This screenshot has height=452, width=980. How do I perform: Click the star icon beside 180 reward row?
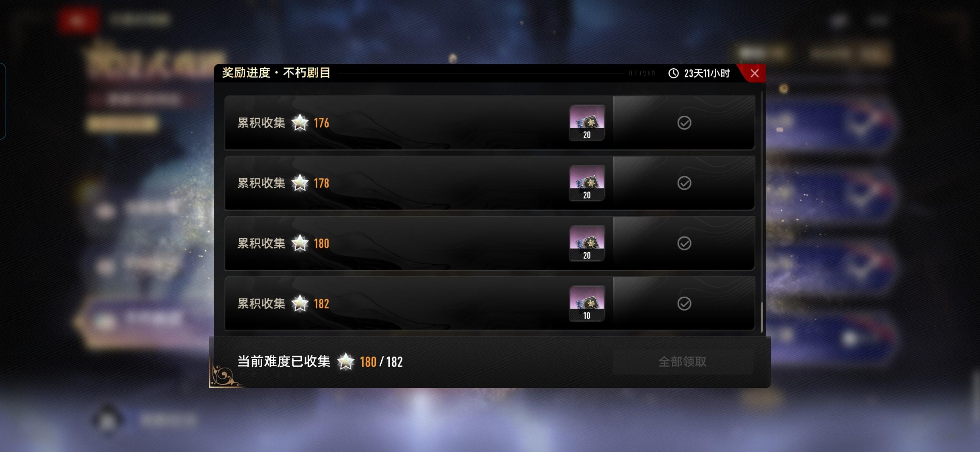click(x=300, y=243)
